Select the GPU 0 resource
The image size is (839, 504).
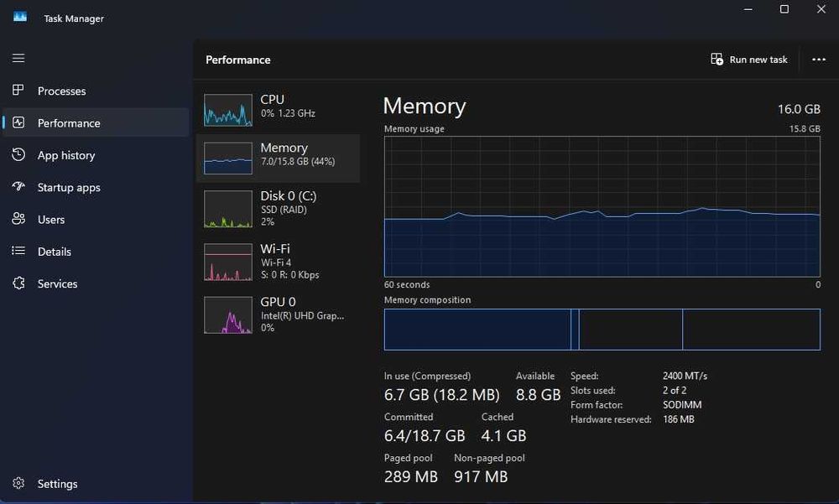[278, 314]
